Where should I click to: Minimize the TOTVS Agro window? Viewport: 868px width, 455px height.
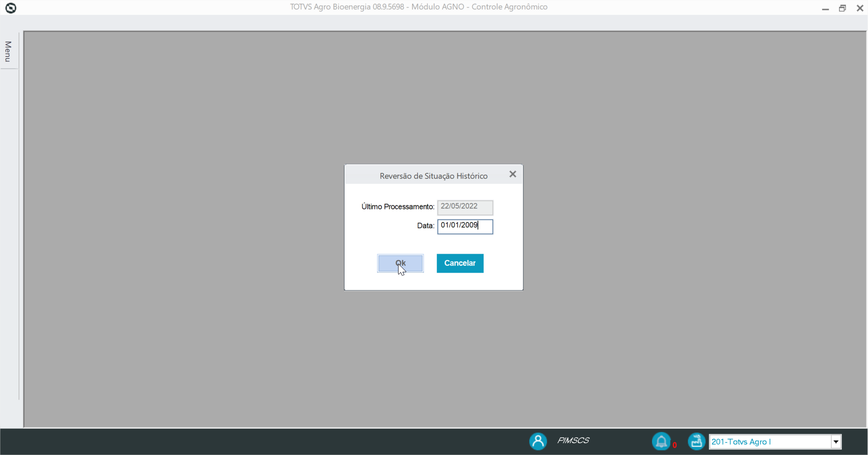(825, 8)
